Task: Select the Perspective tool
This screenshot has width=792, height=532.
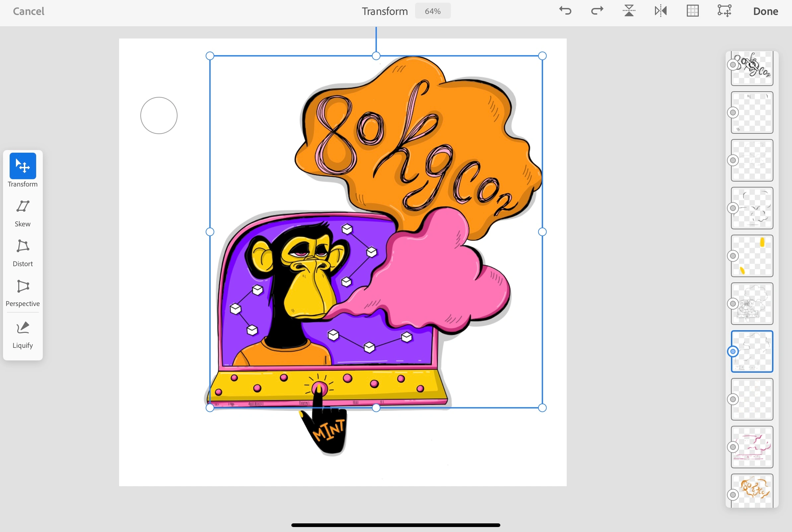Action: (x=23, y=293)
